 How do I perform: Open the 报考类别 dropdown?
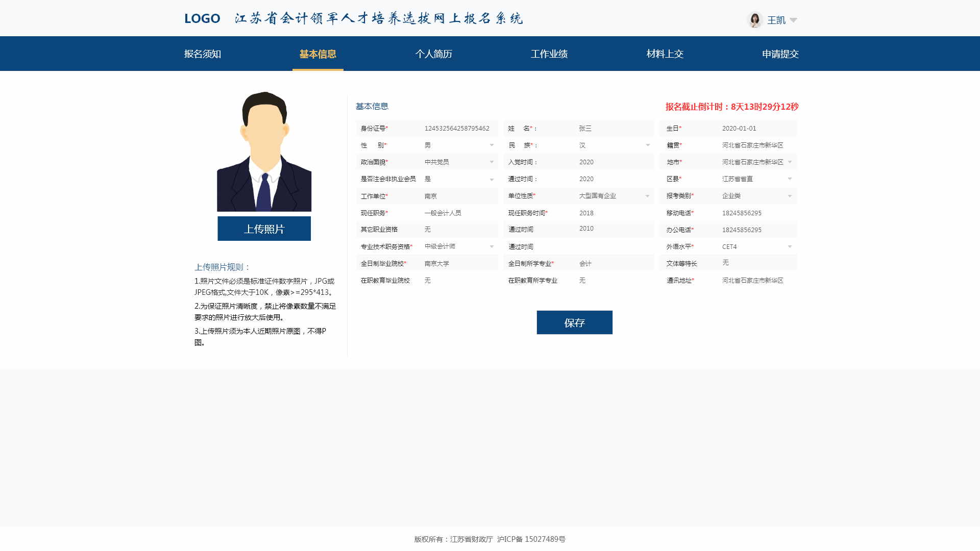coord(790,196)
